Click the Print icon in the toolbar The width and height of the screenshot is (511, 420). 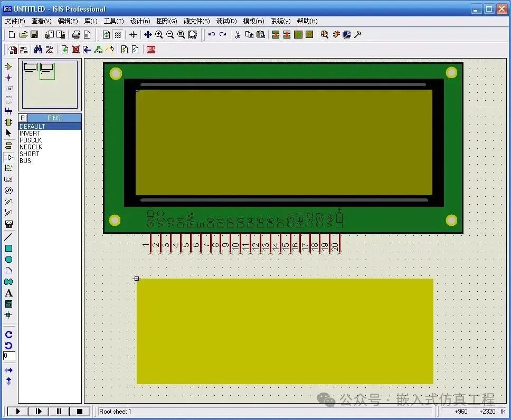pos(76,34)
